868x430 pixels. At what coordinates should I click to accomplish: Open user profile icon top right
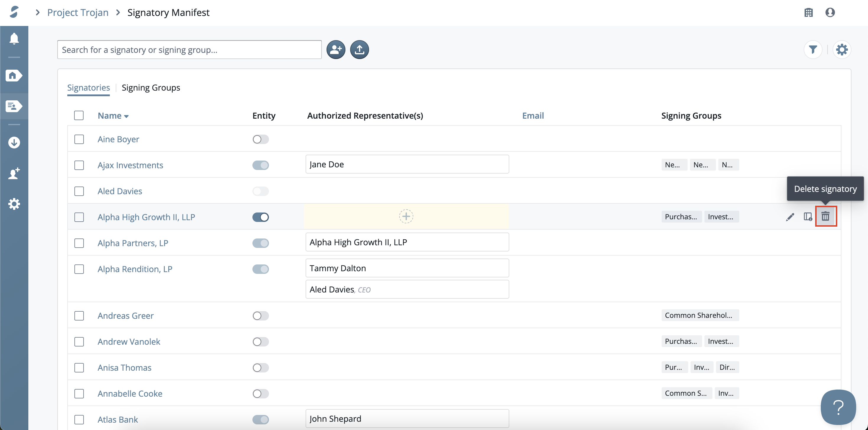coord(830,12)
